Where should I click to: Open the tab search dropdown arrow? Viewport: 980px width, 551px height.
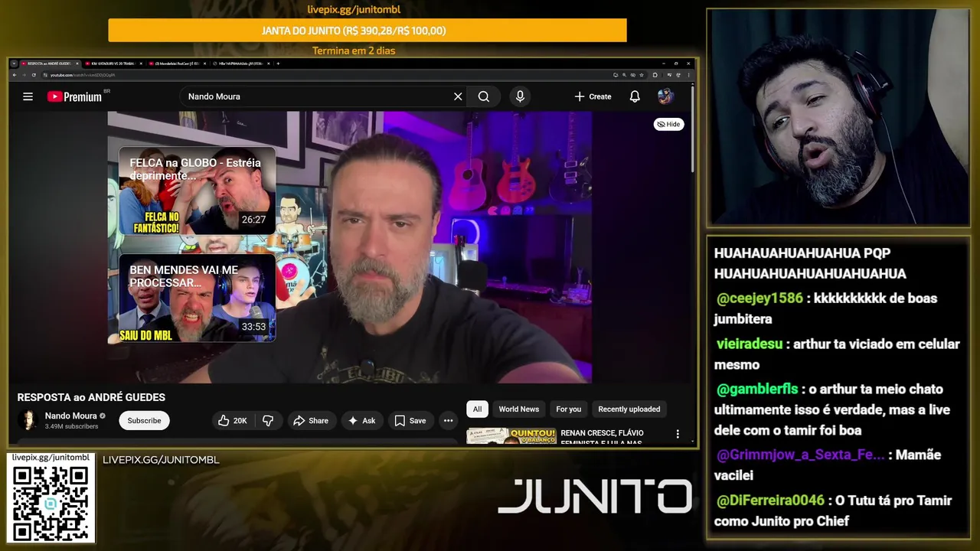click(14, 64)
